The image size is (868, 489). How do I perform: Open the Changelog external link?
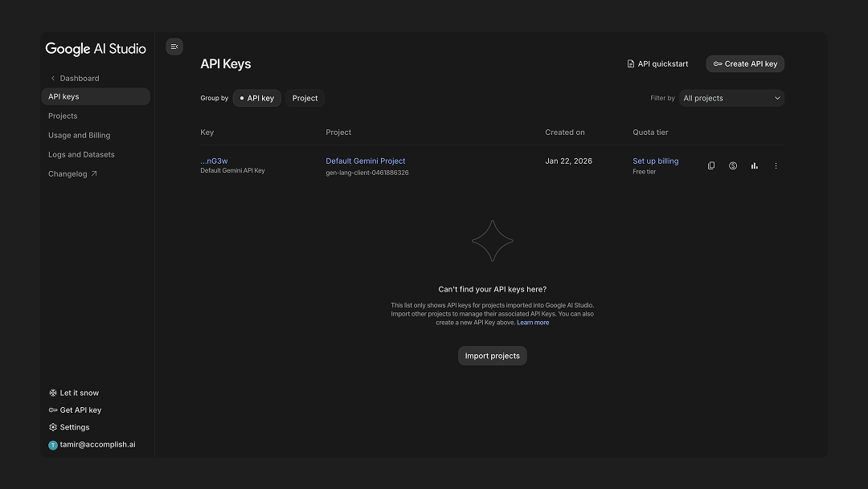click(72, 173)
